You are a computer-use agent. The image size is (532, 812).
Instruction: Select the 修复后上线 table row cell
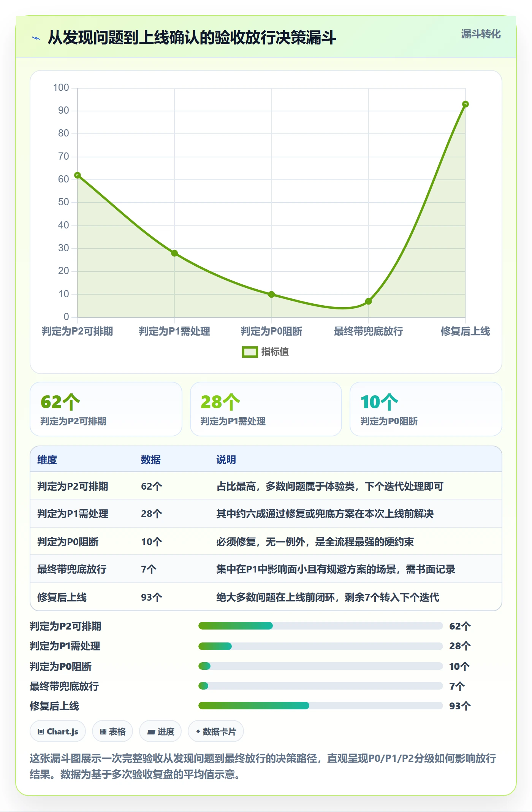pyautogui.click(x=62, y=597)
